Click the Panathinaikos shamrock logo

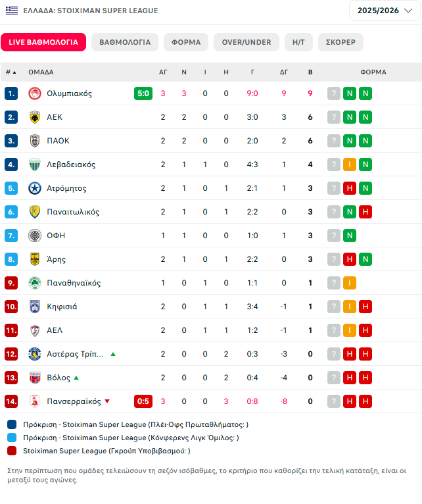(x=35, y=283)
